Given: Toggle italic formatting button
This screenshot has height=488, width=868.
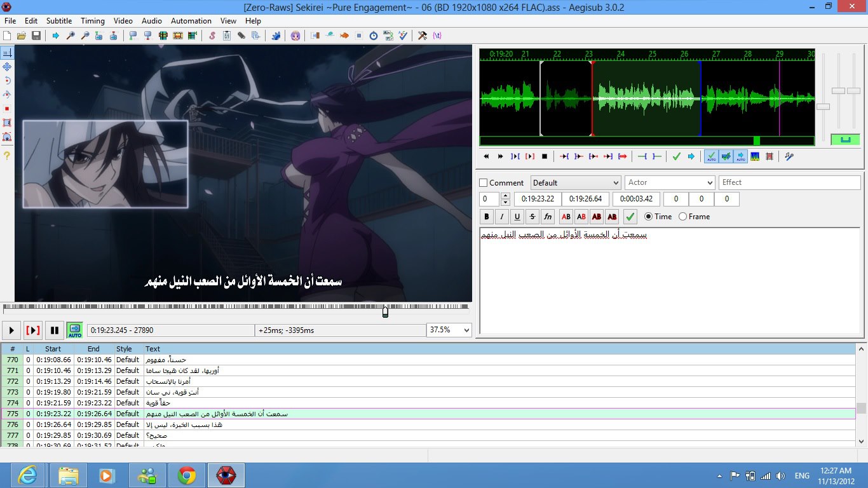Looking at the screenshot, I should pos(502,217).
